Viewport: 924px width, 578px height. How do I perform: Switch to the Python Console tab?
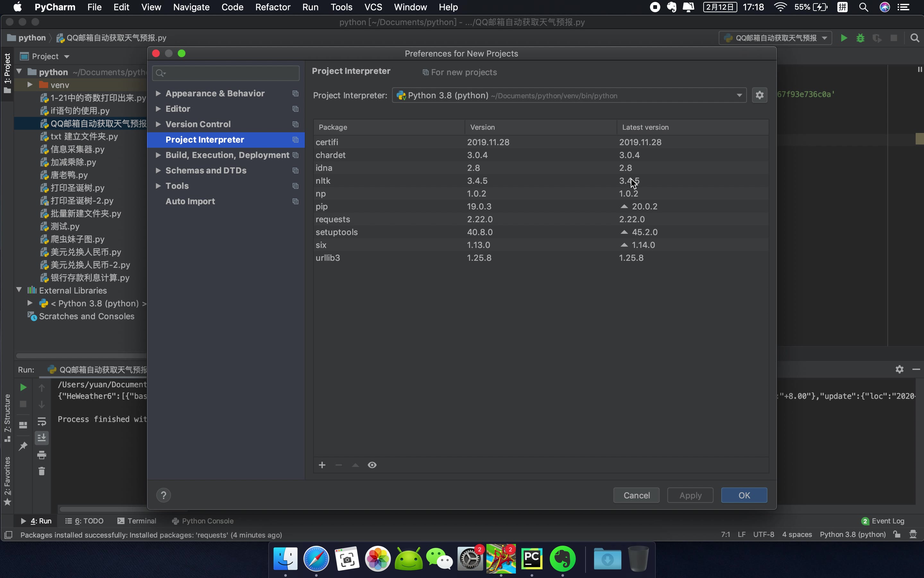pyautogui.click(x=203, y=521)
